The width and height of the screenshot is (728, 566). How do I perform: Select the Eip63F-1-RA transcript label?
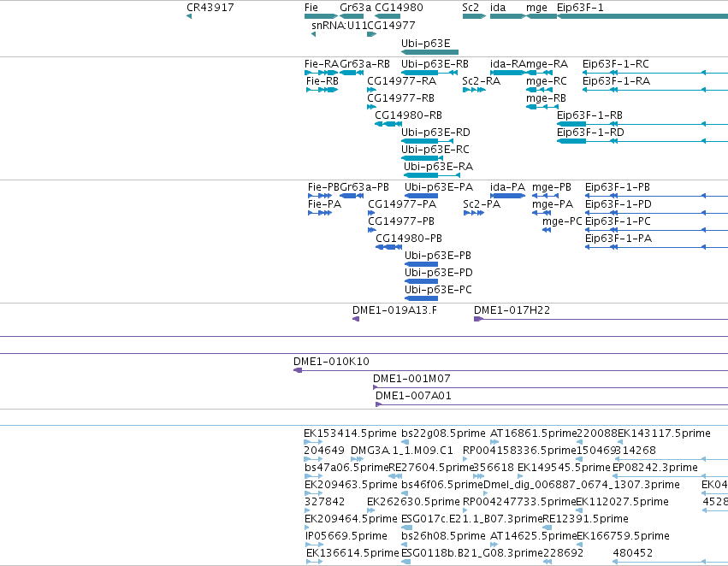[x=616, y=80]
